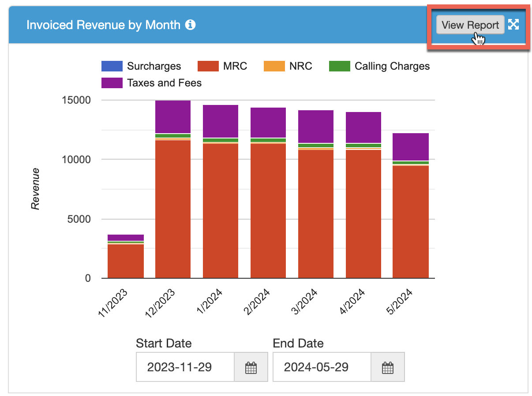Screen dimensions: 532x396
Task: Click the 3/2024 MRC bar segment
Action: (x=316, y=214)
